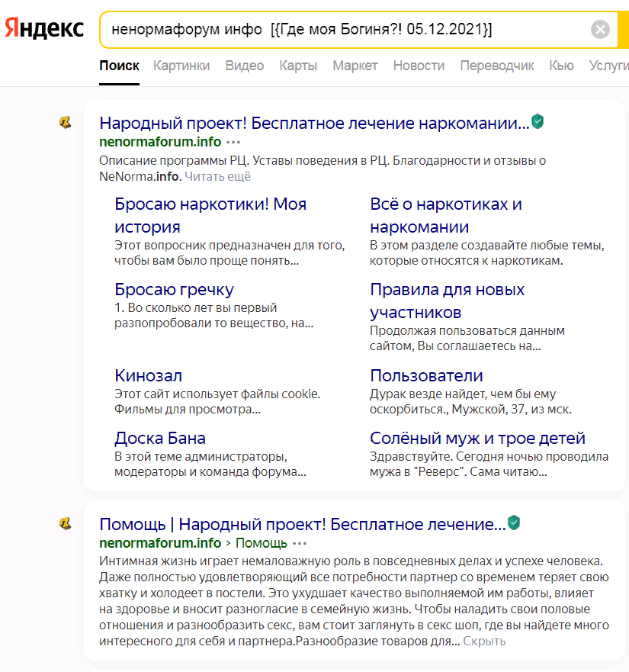Click the Яндекс logo
This screenshot has width=629, height=672.
[x=43, y=28]
